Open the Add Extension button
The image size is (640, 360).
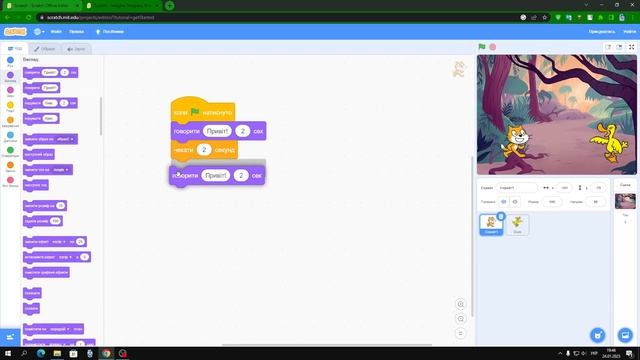click(x=10, y=337)
